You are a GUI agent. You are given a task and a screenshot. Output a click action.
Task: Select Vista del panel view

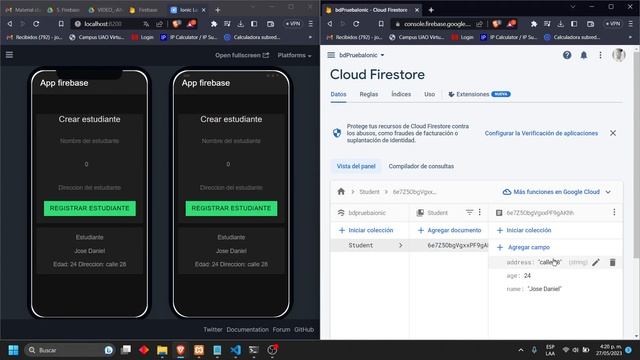[x=356, y=166]
